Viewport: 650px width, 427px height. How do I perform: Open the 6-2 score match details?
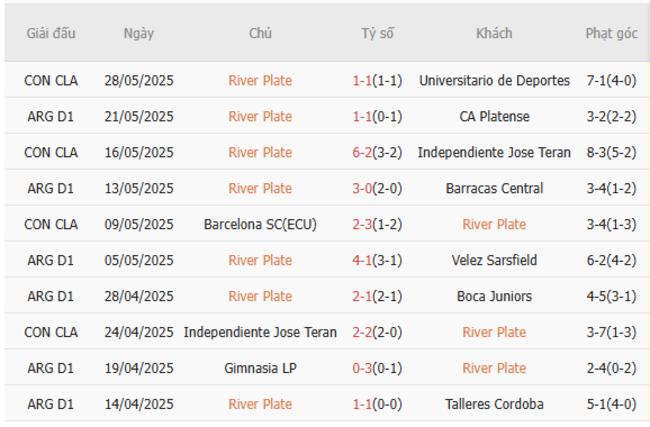[x=363, y=152]
